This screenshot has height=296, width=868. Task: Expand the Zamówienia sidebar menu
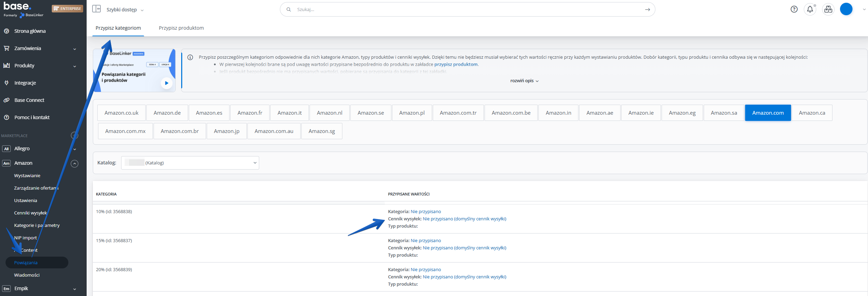click(x=75, y=49)
